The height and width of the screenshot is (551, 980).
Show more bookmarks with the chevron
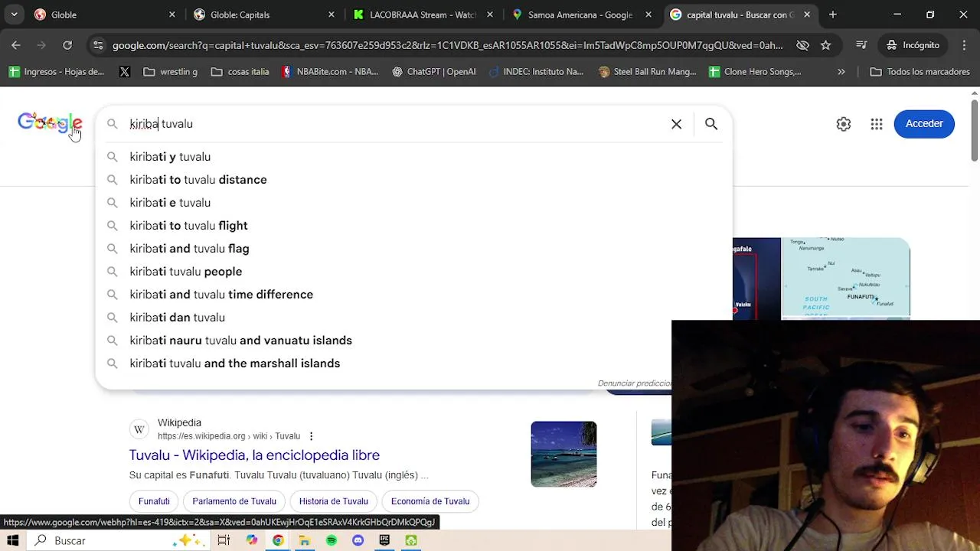point(841,72)
